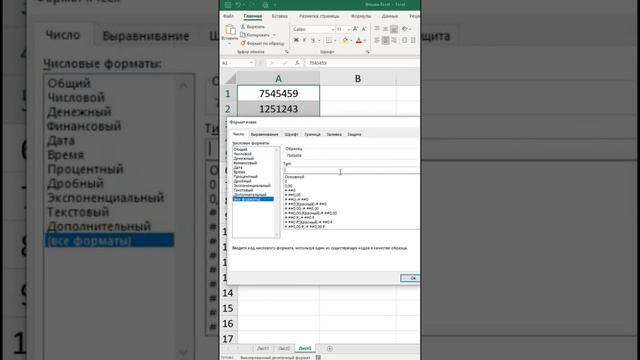Screen dimensions: 640x360
Task: Open the Copy dropdown arrow
Action: point(274,35)
